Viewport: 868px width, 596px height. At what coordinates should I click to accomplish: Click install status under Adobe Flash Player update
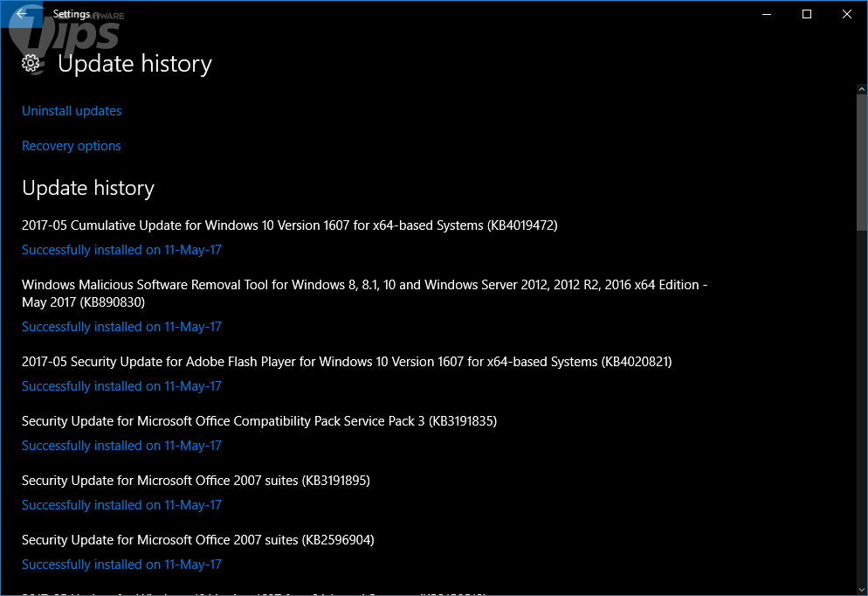tap(121, 386)
